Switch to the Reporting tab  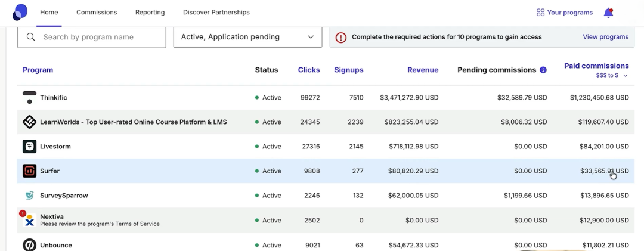[x=150, y=13]
